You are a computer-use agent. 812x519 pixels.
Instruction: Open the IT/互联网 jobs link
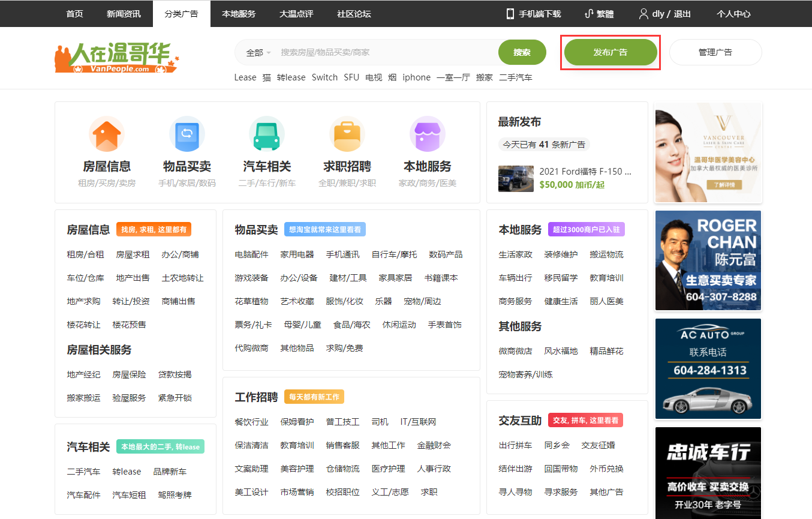point(418,422)
